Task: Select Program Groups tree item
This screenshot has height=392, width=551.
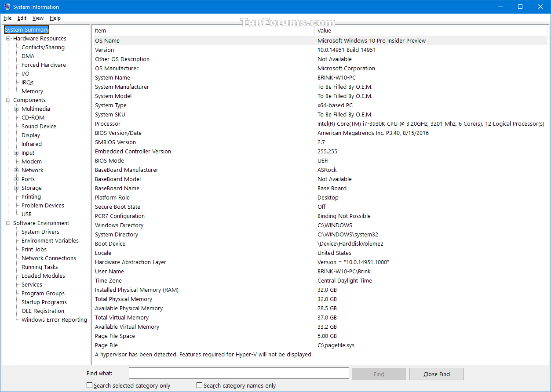Action: click(43, 293)
